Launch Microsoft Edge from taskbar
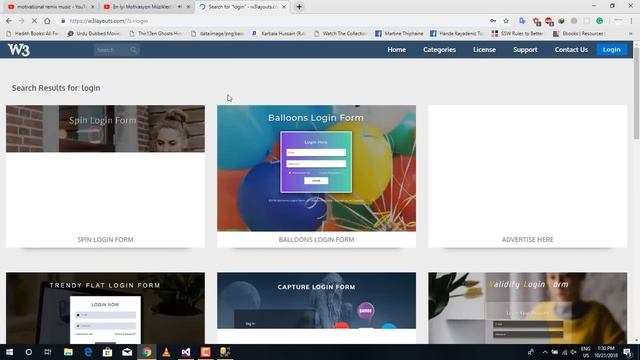 point(88,352)
